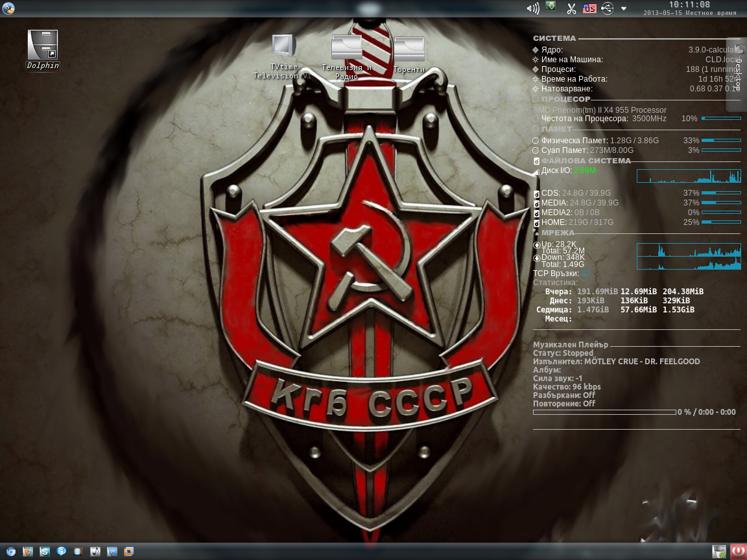Click the TCP Връзки count
The image size is (747, 560).
click(x=586, y=274)
